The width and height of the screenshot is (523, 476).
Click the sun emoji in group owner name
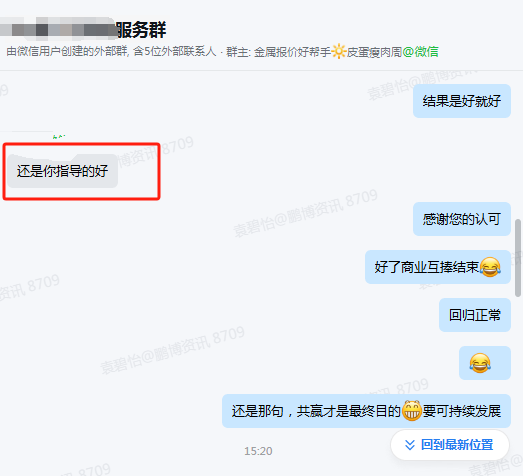pyautogui.click(x=338, y=52)
